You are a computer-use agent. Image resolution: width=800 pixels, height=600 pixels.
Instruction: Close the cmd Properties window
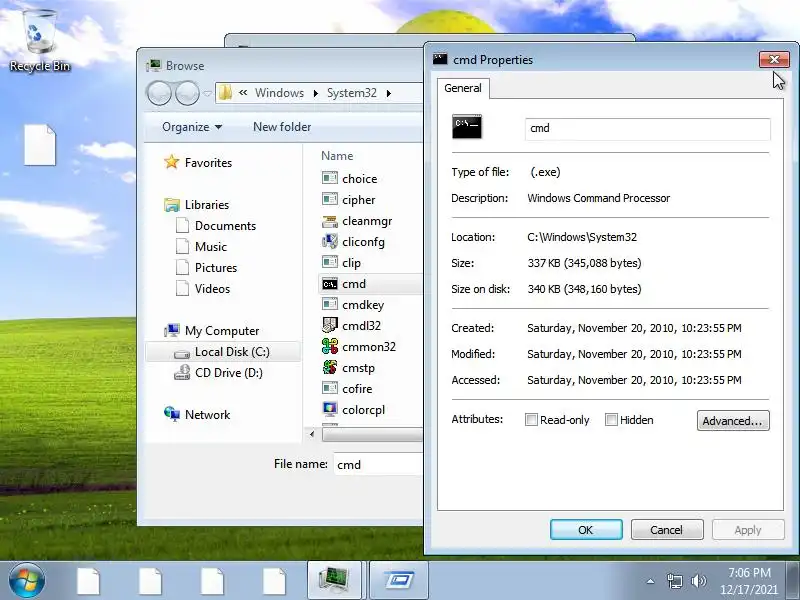click(774, 60)
